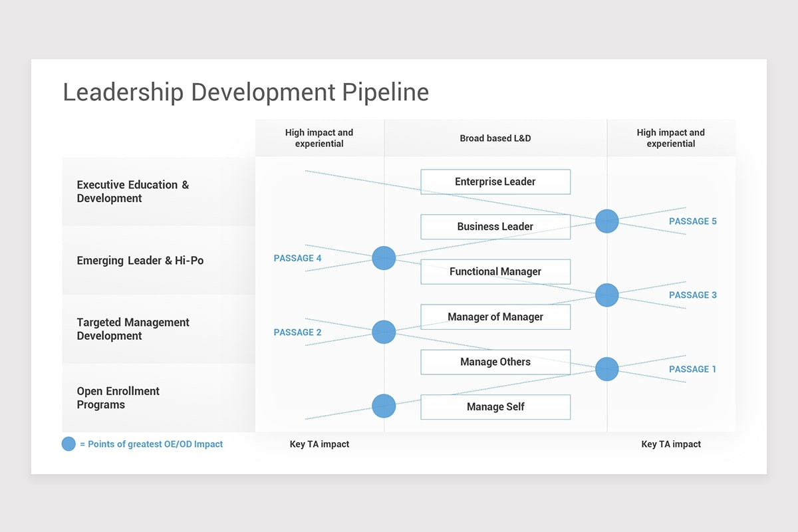Select the Passage 4 blue circle

384,258
